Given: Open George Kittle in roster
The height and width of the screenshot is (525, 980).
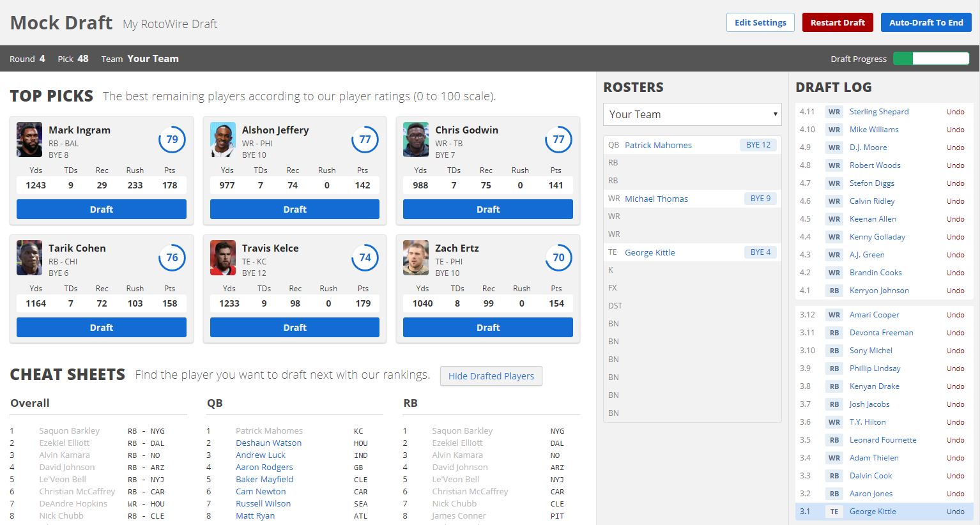Looking at the screenshot, I should [650, 252].
